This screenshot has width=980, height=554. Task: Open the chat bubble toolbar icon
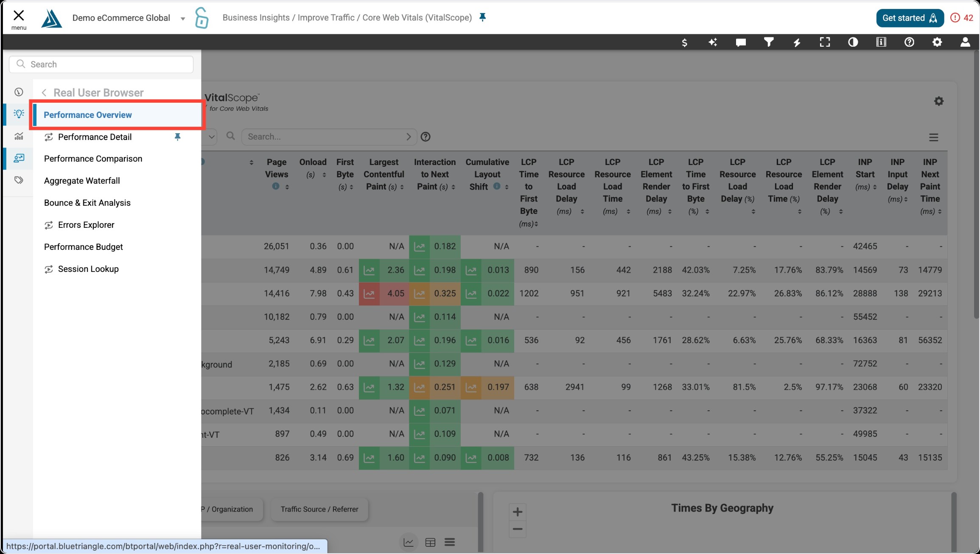point(741,42)
